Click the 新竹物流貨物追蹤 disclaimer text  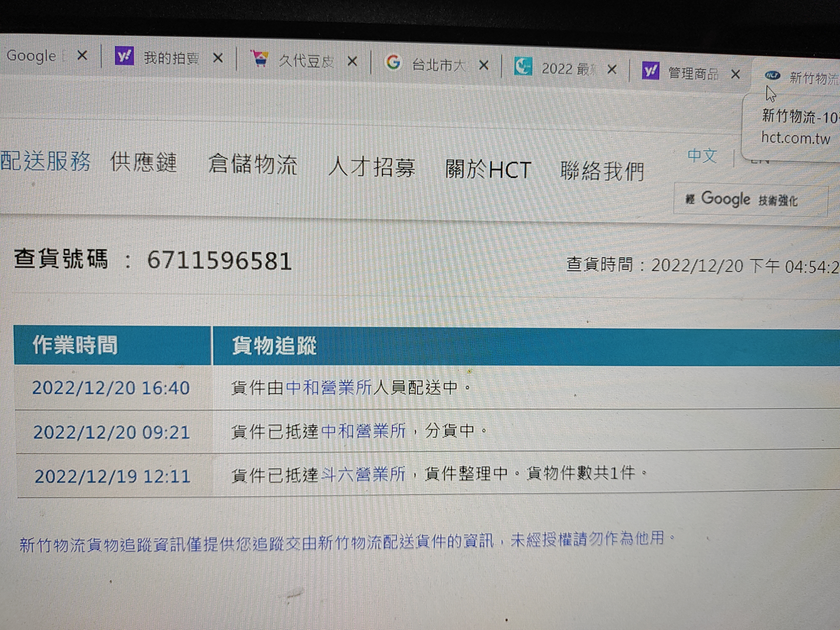tap(348, 542)
